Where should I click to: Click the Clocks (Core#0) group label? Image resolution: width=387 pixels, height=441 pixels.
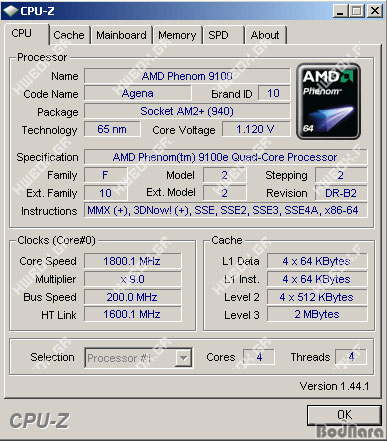(x=56, y=240)
